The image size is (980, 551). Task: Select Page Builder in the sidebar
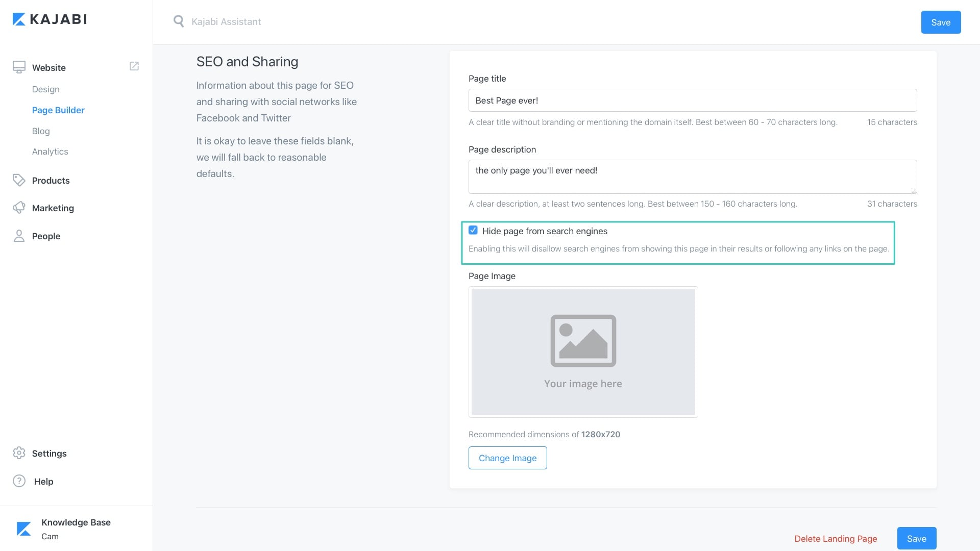[58, 110]
